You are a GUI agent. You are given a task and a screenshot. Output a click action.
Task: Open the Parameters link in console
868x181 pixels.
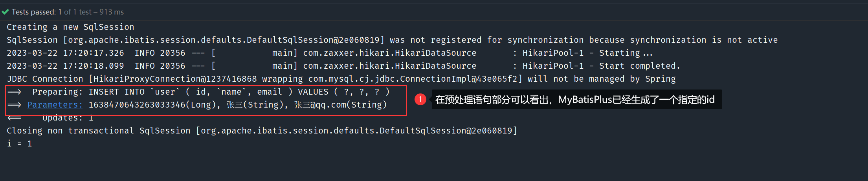[55, 105]
